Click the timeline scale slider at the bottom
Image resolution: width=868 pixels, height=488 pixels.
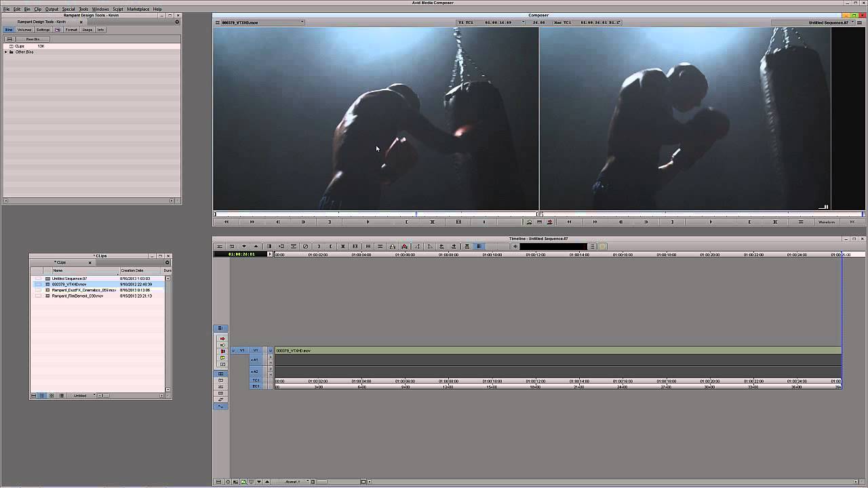coord(322,482)
